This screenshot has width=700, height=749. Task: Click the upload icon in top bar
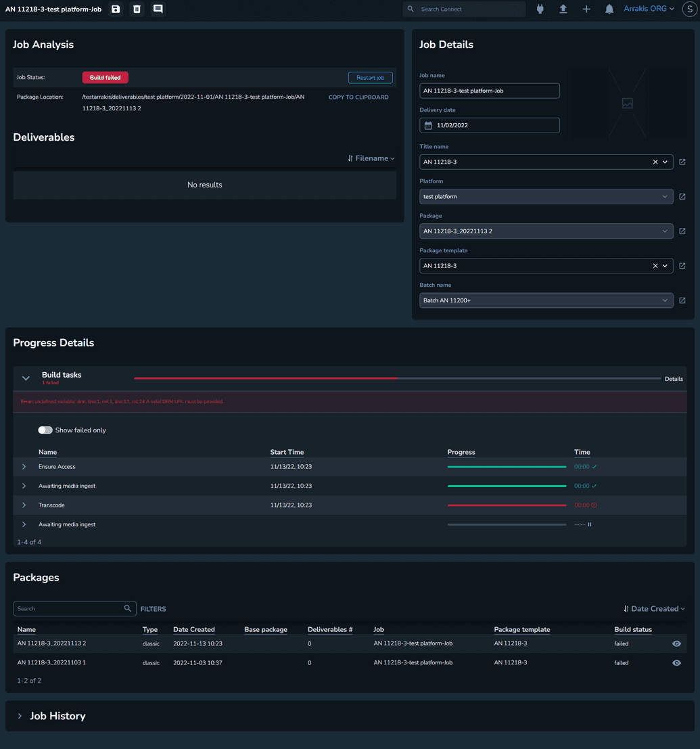(x=563, y=9)
